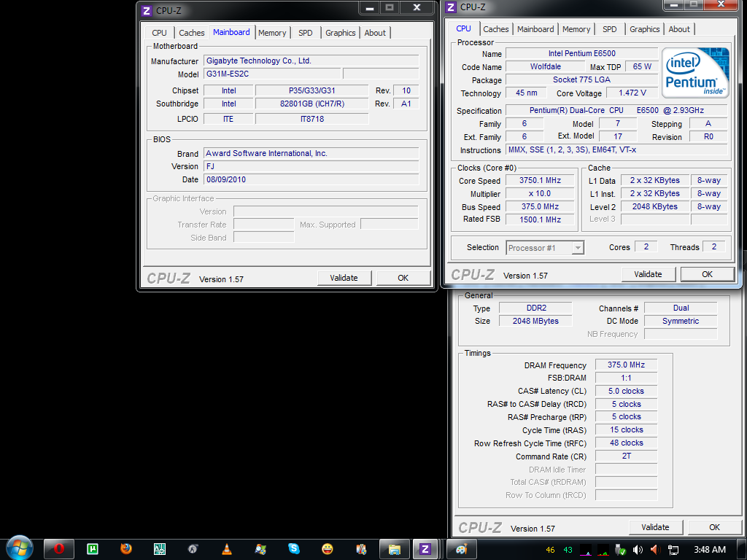Click OK in the Memory timings window

[714, 527]
